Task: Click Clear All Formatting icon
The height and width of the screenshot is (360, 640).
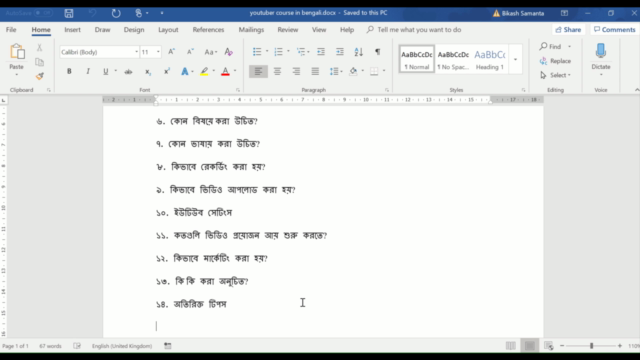Action: 229,52
